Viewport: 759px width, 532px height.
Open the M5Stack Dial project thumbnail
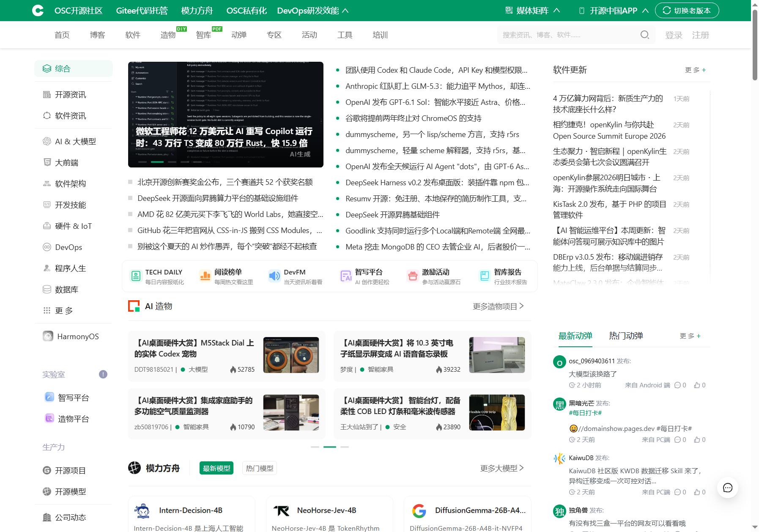pyautogui.click(x=291, y=355)
